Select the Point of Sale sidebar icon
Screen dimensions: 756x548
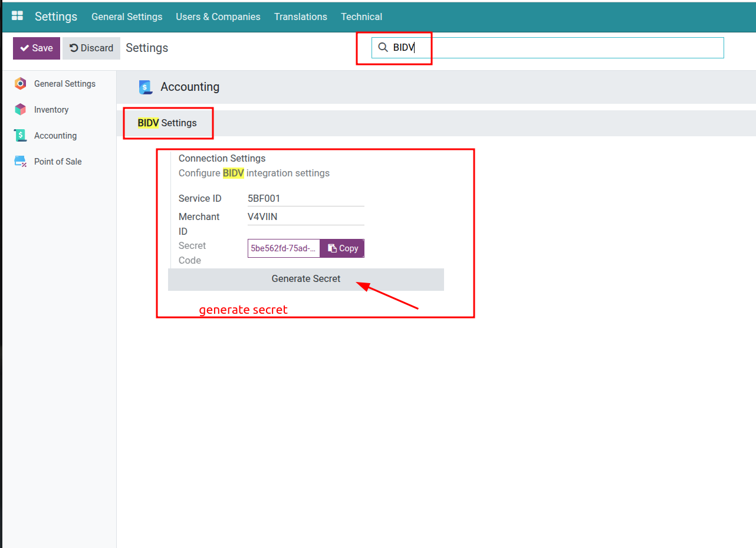pyautogui.click(x=21, y=160)
